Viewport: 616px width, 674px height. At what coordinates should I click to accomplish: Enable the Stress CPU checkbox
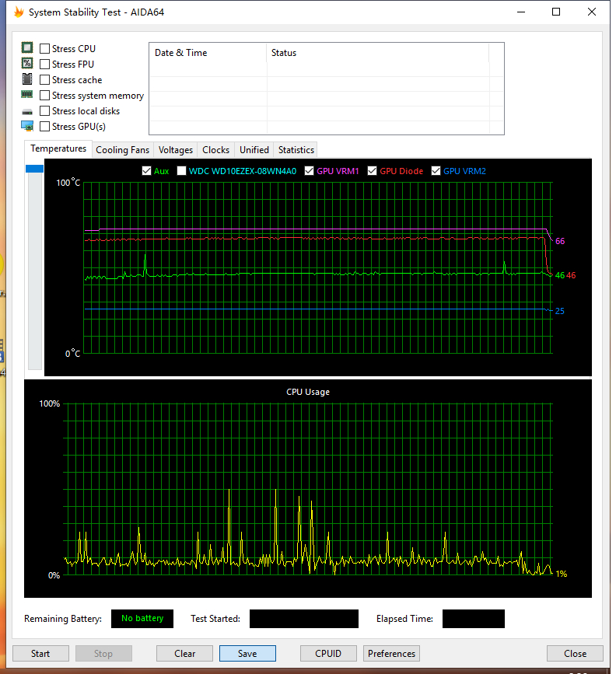[45, 48]
